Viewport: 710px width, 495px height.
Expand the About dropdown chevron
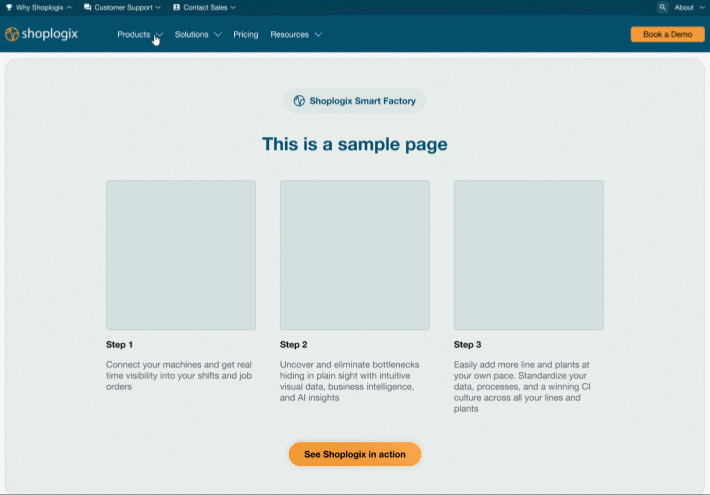pos(702,7)
